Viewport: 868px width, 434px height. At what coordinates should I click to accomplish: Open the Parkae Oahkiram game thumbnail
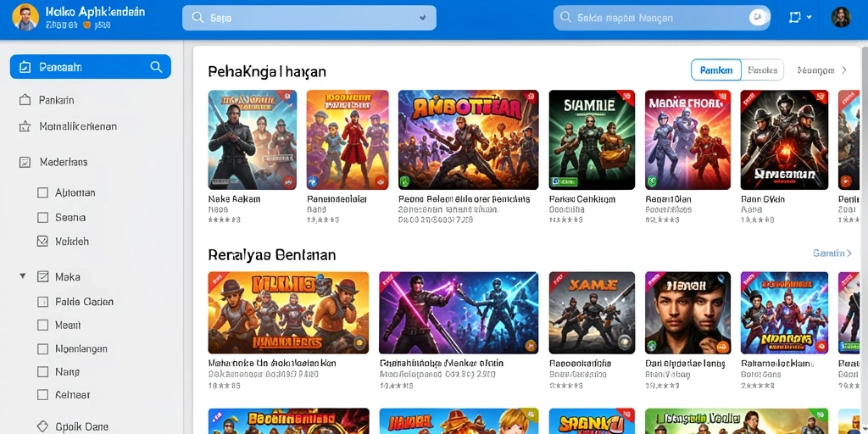click(592, 140)
